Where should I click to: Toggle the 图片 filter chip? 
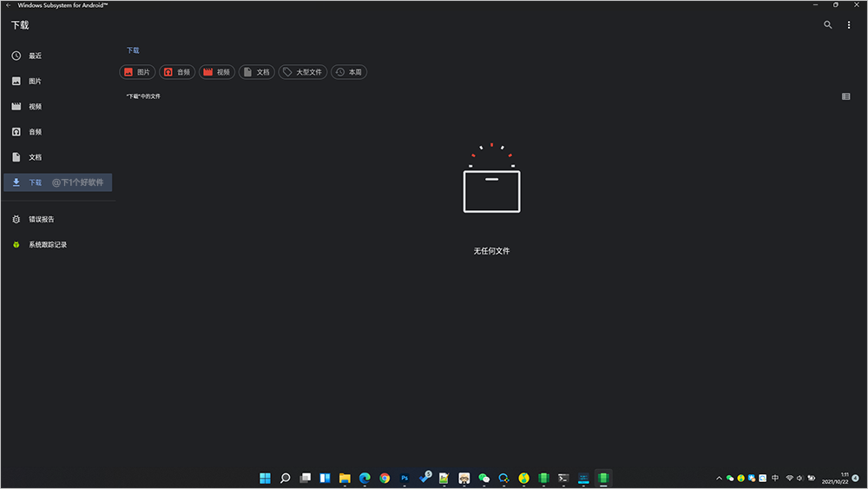point(137,72)
